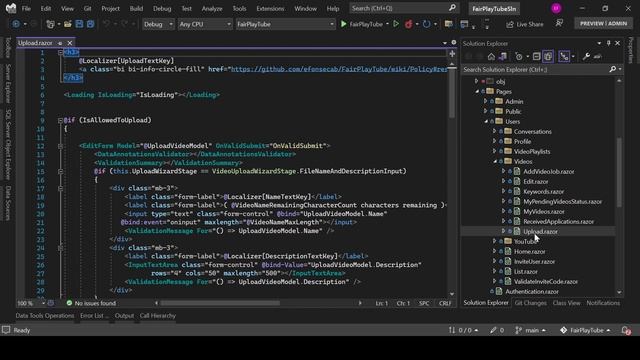
Task: Click the Live Share button
Action: [525, 24]
